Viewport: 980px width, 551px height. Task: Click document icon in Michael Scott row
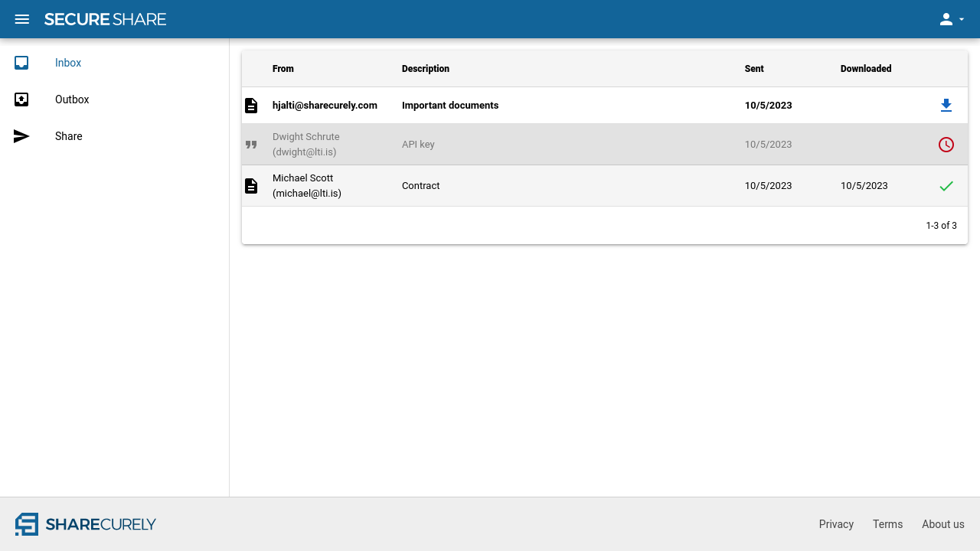[251, 186]
